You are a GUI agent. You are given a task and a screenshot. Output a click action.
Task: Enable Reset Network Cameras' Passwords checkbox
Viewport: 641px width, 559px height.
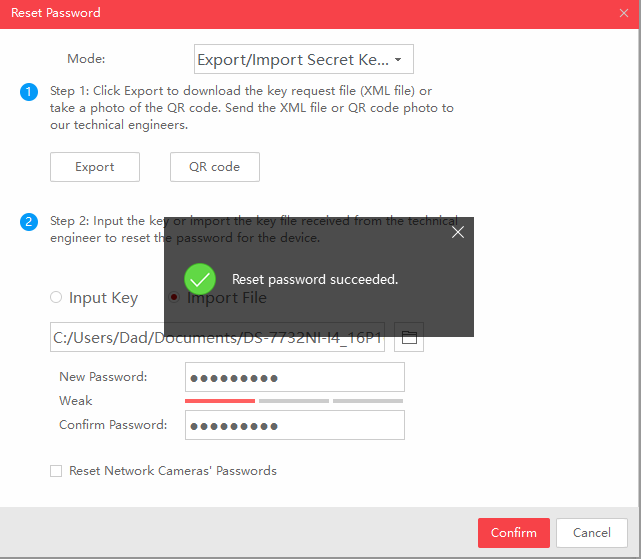[x=56, y=471]
